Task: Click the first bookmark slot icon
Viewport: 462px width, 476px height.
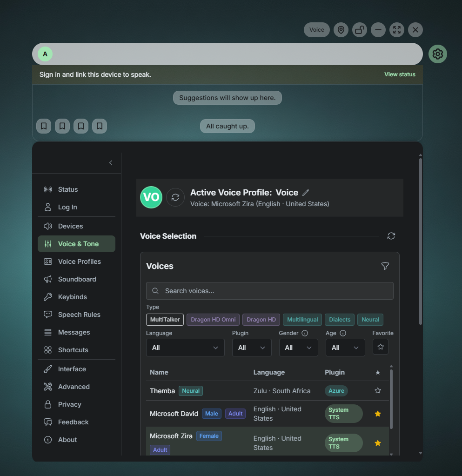Action: (44, 126)
